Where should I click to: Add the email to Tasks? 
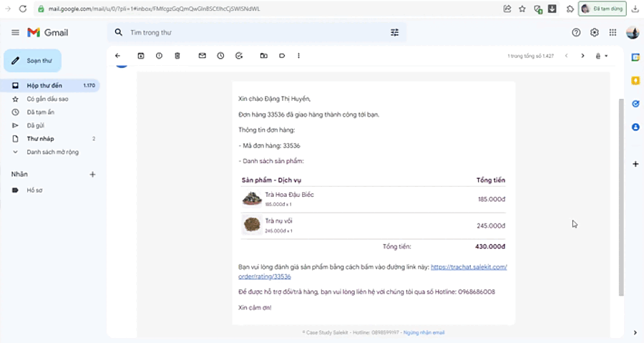coord(239,56)
